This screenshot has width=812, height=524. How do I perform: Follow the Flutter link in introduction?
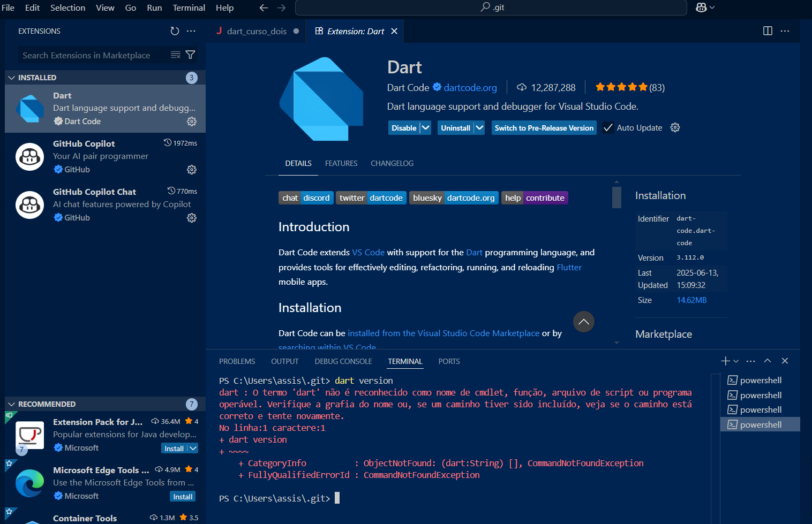click(569, 267)
